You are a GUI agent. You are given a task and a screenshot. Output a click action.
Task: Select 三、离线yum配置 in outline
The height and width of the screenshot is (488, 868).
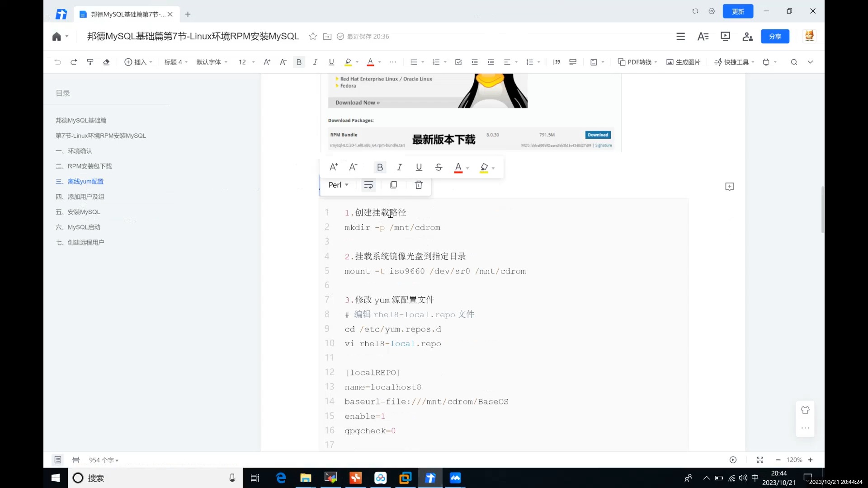[85, 181]
